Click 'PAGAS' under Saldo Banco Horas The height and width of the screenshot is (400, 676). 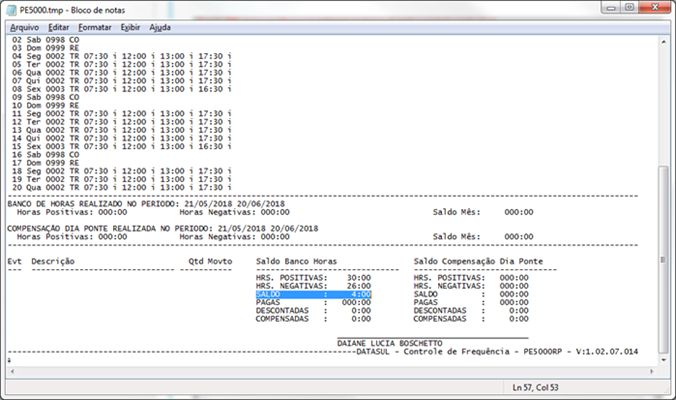[x=268, y=303]
